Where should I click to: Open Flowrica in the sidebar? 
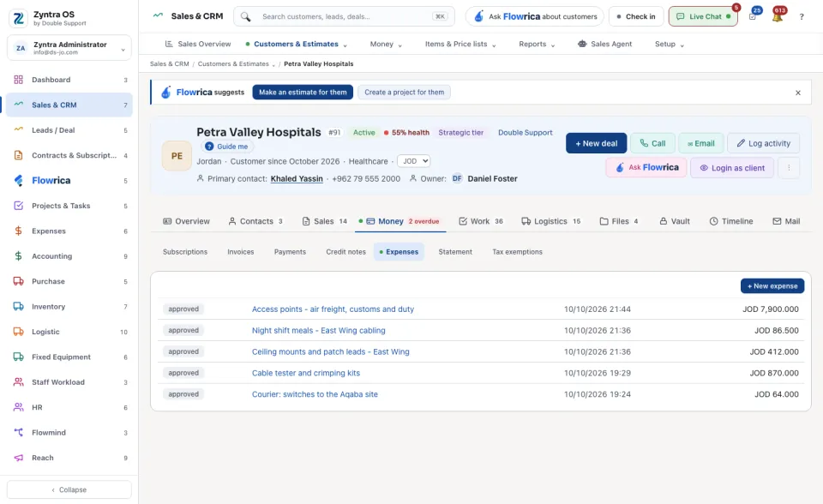[69, 181]
